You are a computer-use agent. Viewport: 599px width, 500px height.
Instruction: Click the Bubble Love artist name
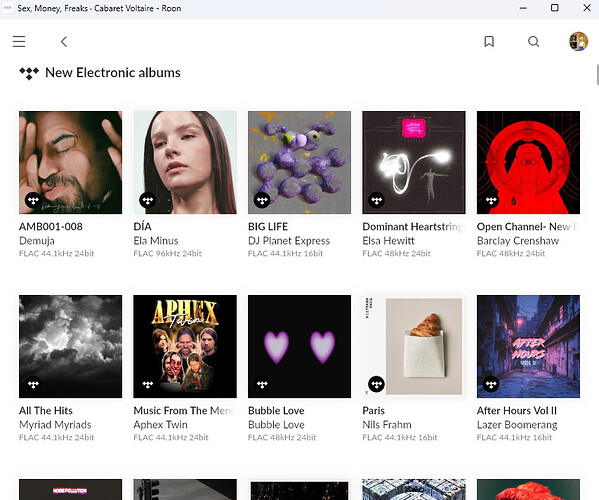[x=276, y=425]
